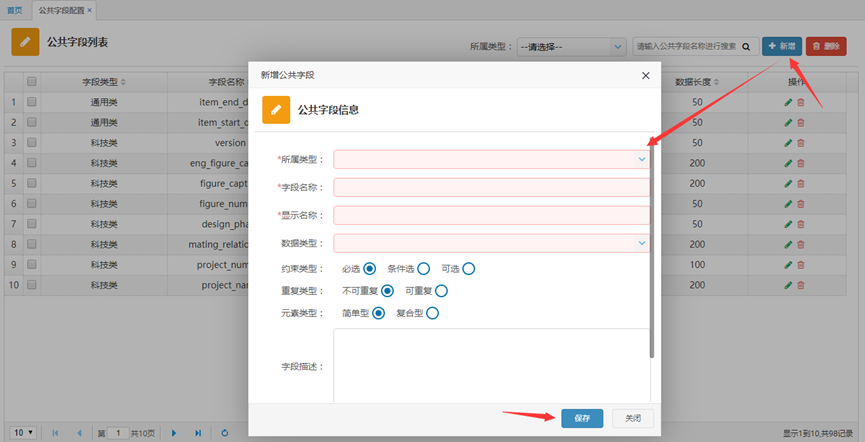The image size is (865, 442).
Task: Click the page number input box
Action: [x=118, y=433]
